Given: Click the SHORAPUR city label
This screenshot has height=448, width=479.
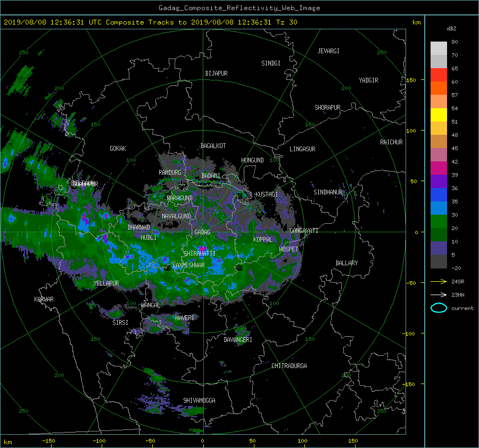Looking at the screenshot, I should 327,108.
